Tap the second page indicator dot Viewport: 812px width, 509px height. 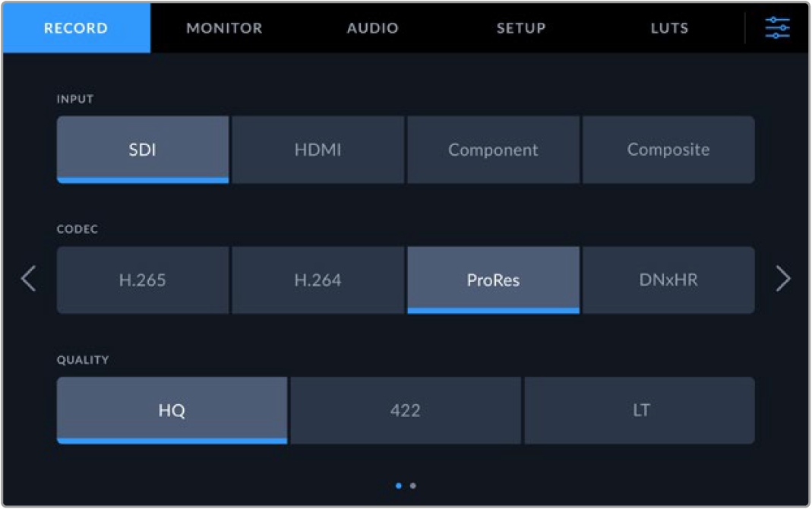pyautogui.click(x=412, y=485)
